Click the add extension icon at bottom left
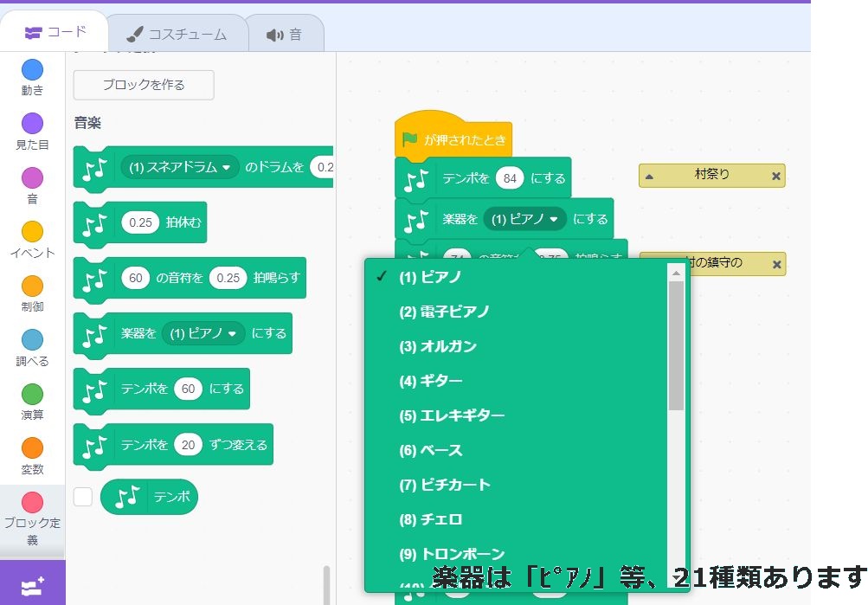The image size is (868, 605). (x=32, y=586)
